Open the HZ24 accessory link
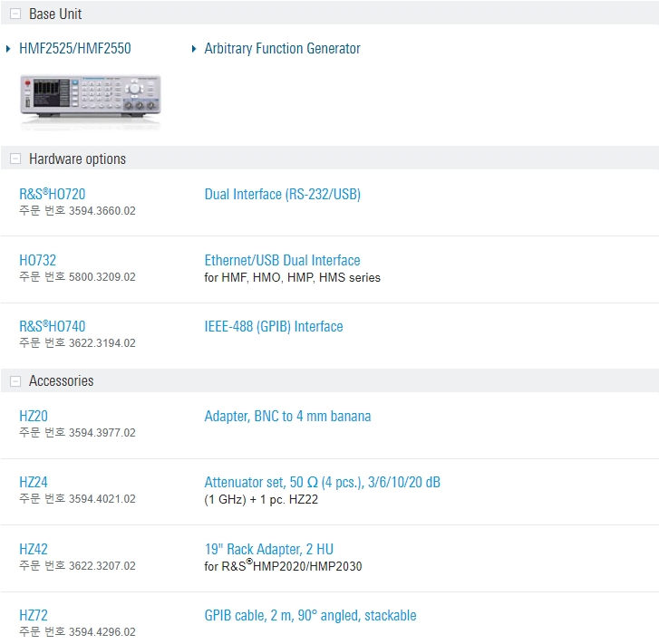The height and width of the screenshot is (644, 659). click(34, 482)
